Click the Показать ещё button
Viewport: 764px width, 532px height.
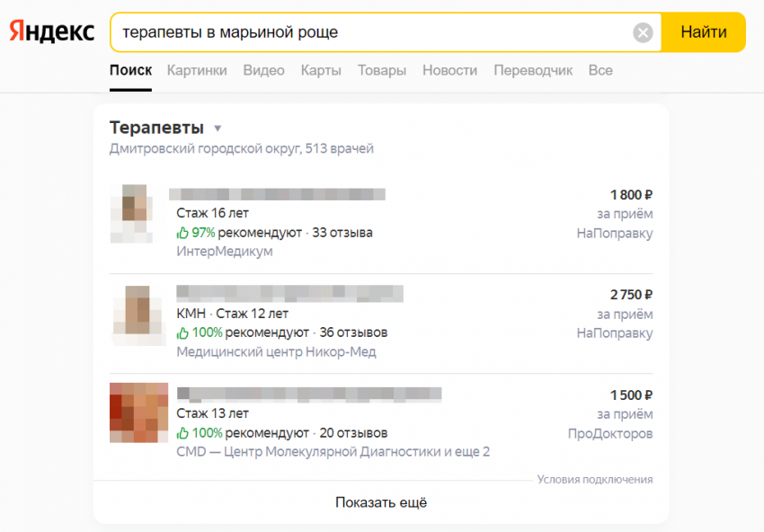tap(381, 502)
